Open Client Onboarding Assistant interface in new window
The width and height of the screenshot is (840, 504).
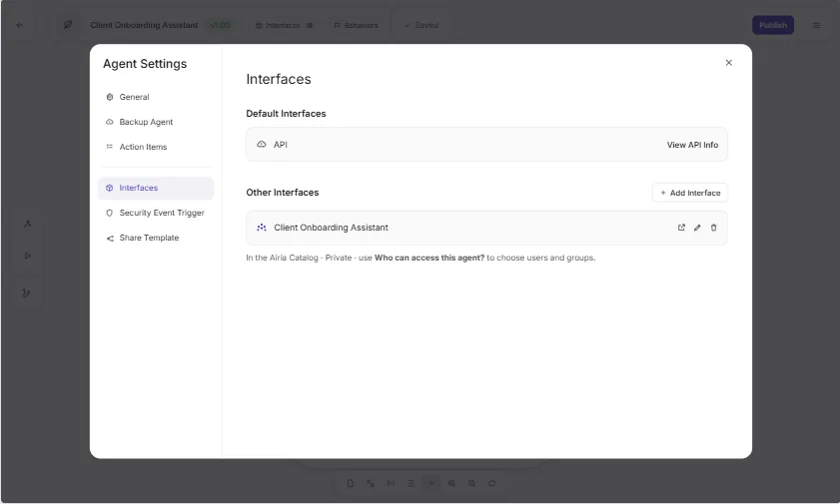[x=681, y=228]
